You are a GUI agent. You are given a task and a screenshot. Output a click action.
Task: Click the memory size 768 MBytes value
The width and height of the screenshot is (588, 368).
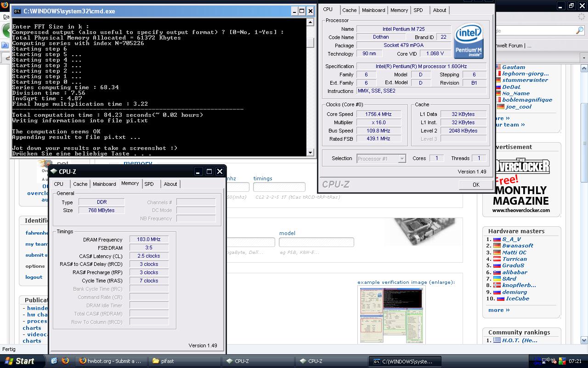(x=102, y=210)
